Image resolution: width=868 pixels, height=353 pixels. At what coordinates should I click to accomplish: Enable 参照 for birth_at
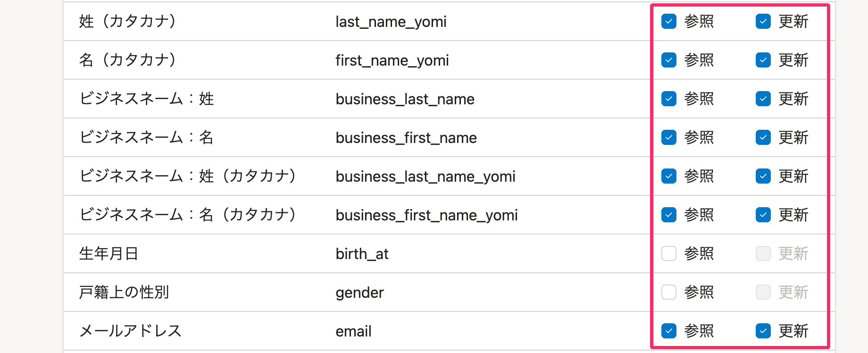coord(668,253)
